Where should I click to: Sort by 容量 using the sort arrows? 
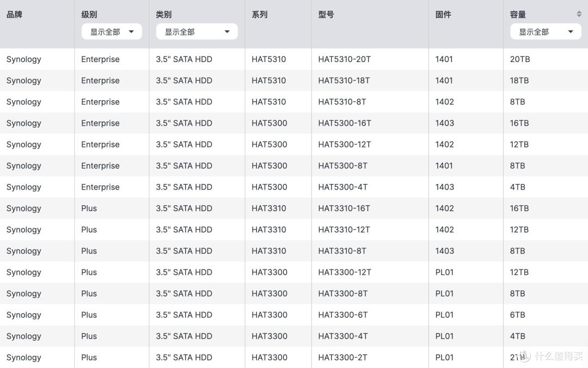click(x=579, y=14)
